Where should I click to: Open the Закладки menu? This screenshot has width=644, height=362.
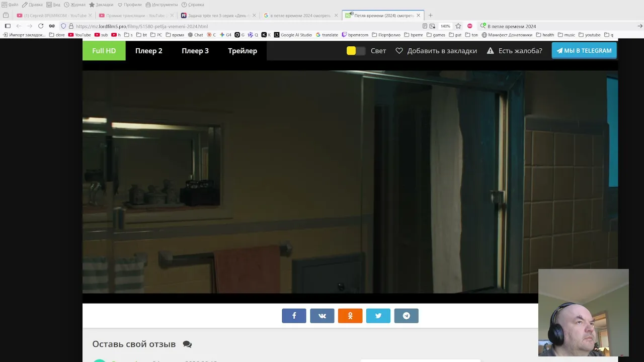click(x=101, y=5)
